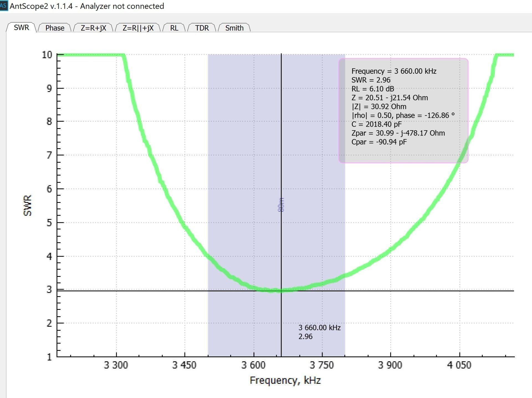Click the 3 600 frequency axis label
532x398 pixels.
click(253, 365)
